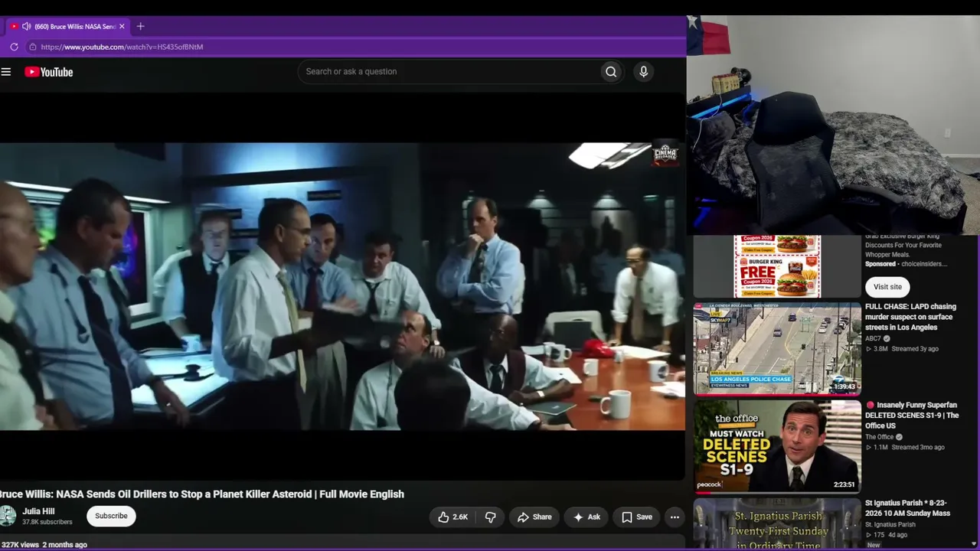The width and height of the screenshot is (980, 551).
Task: Dislike the video with the thumbs-down icon
Action: (x=491, y=517)
